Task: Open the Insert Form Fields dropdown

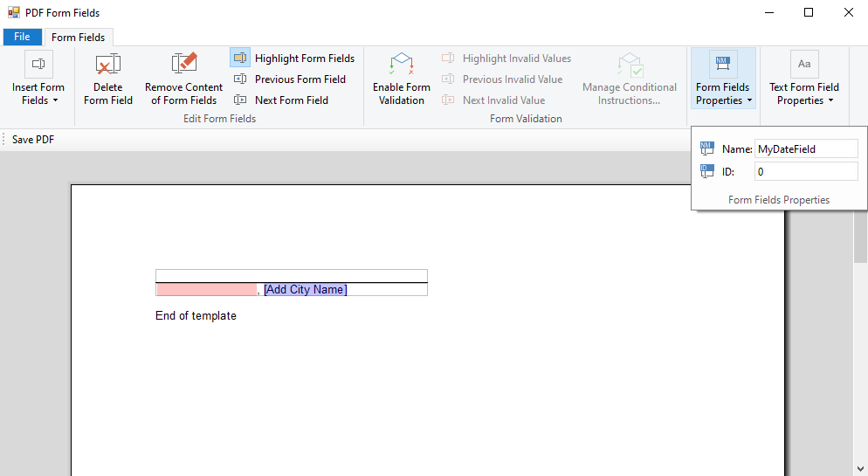Action: [x=38, y=79]
